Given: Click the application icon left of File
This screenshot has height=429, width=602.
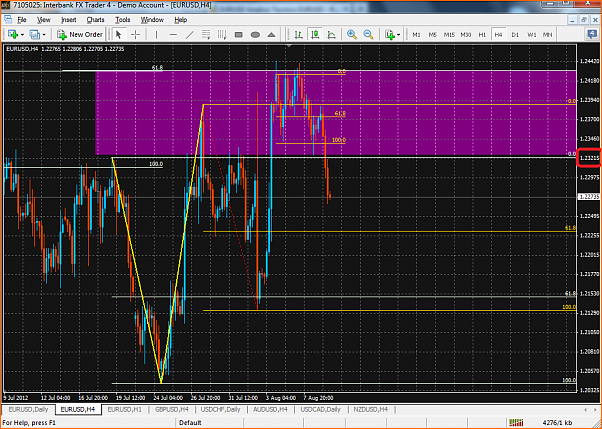Looking at the screenshot, I should click(x=7, y=20).
